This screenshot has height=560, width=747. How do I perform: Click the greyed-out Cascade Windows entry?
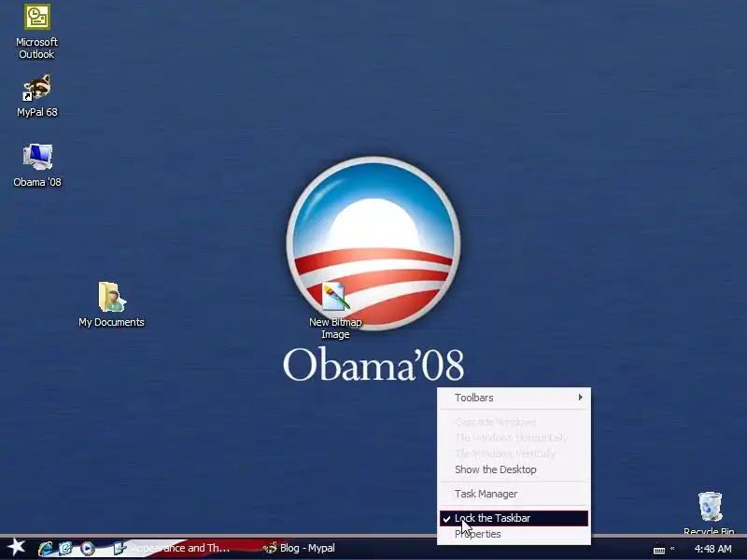(514, 422)
